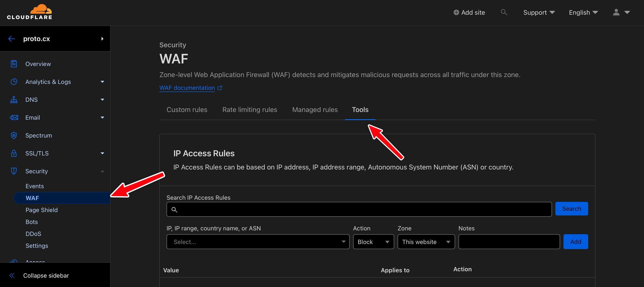
Task: Click the Spectrum shield icon
Action: [x=14, y=136]
